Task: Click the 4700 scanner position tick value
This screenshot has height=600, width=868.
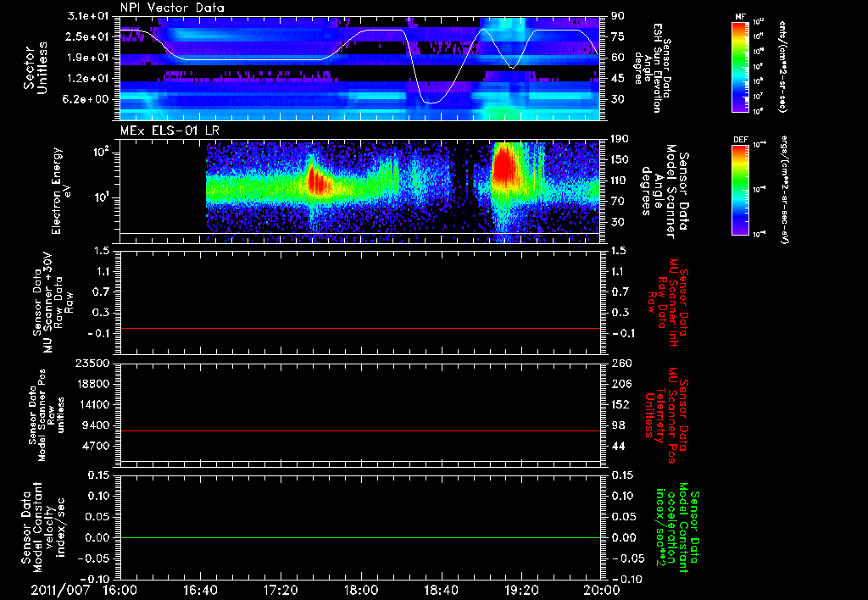Action: [x=97, y=446]
